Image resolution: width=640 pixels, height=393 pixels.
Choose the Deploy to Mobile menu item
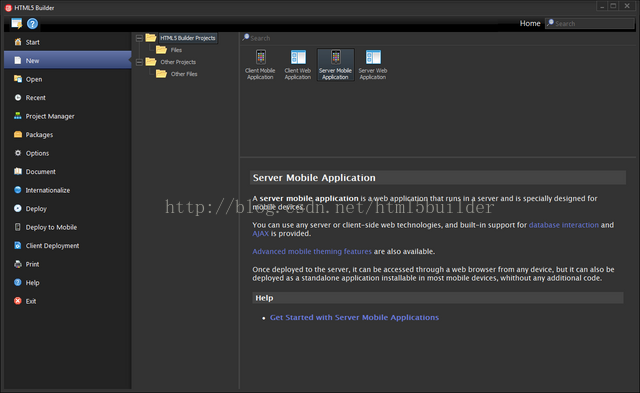68,227
